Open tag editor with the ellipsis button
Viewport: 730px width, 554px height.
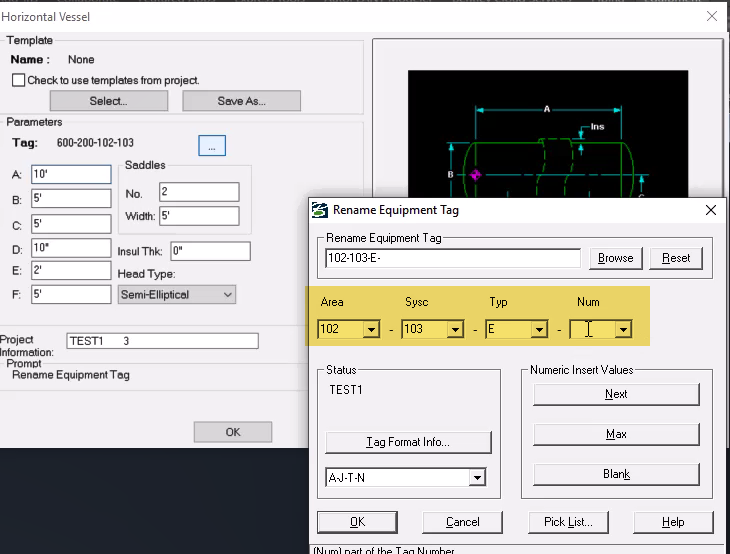click(212, 146)
